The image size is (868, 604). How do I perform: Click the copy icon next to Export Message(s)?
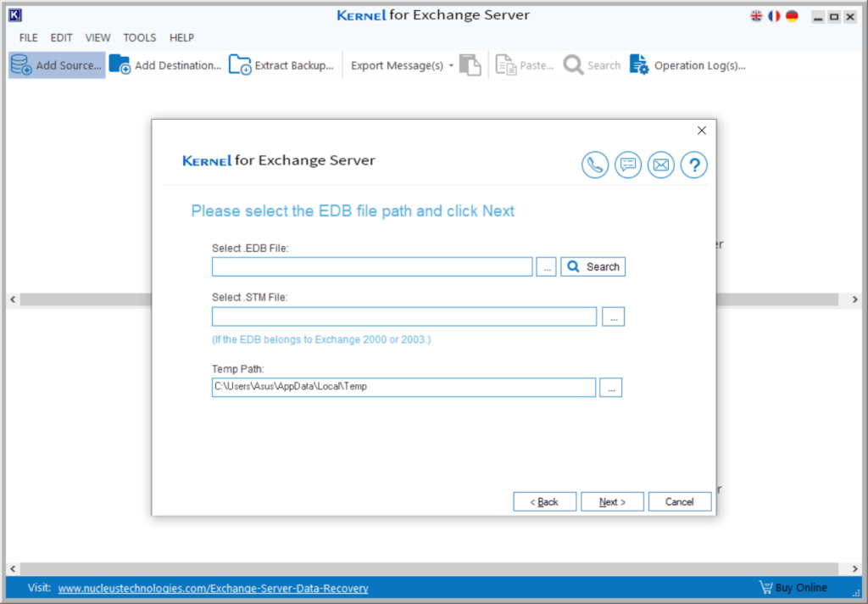(x=470, y=64)
